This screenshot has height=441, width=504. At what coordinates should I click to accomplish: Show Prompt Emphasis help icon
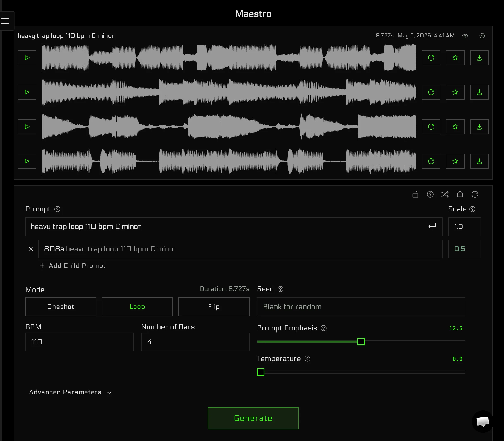324,328
